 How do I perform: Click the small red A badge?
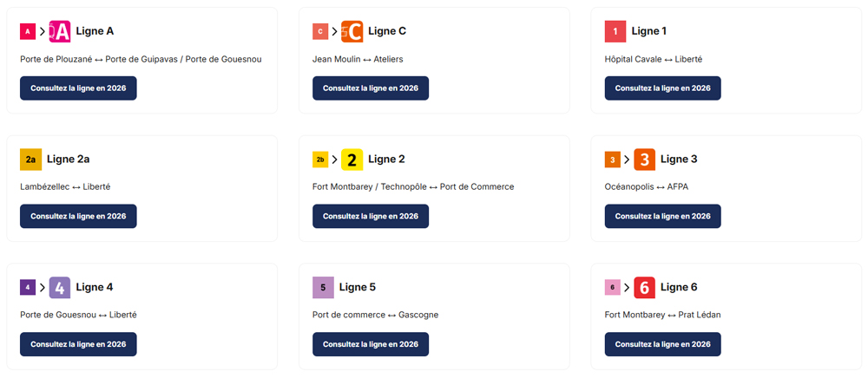tap(28, 31)
